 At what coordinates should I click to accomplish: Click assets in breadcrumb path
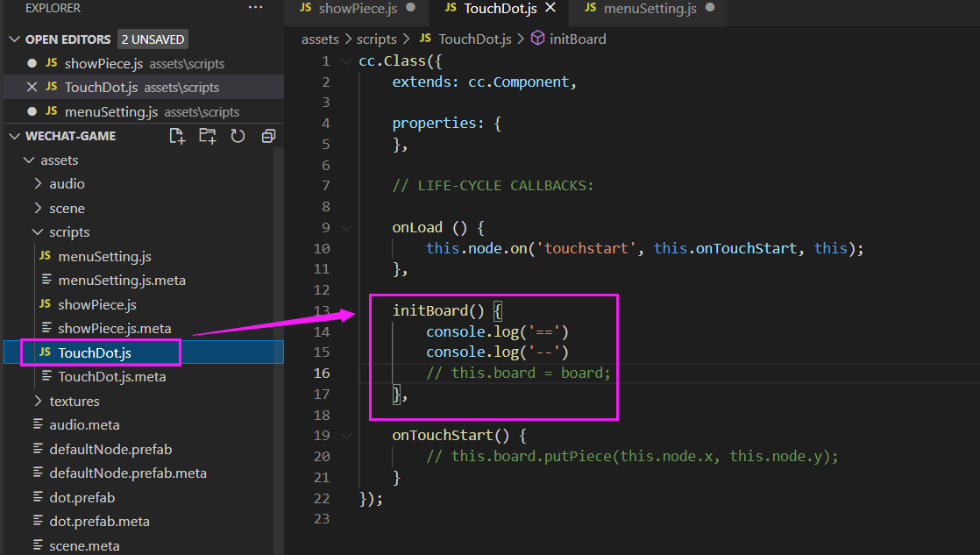320,39
